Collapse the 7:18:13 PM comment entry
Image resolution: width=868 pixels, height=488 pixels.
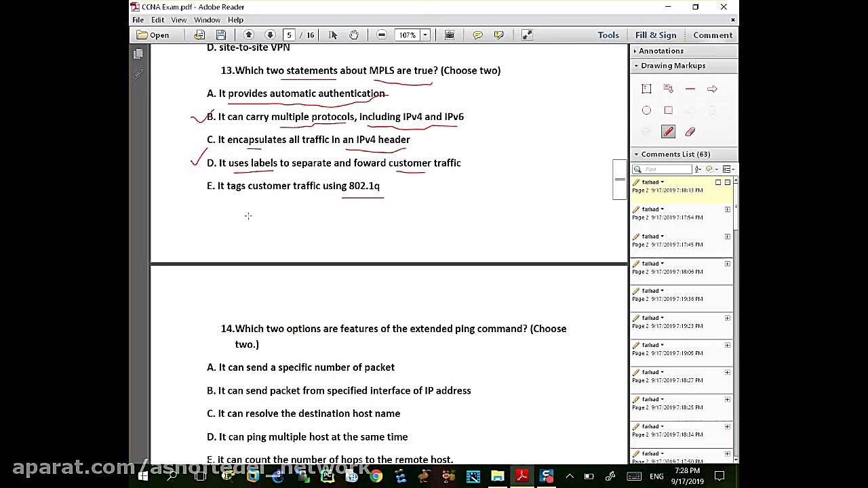(x=727, y=182)
